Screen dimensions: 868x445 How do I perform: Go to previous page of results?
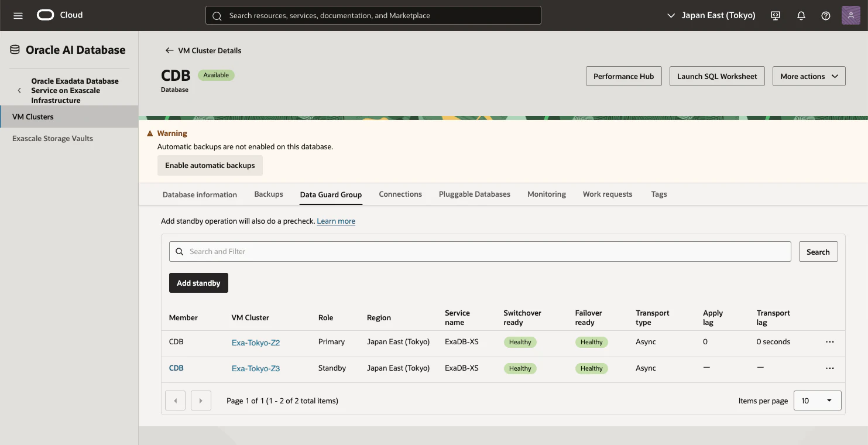tap(176, 400)
